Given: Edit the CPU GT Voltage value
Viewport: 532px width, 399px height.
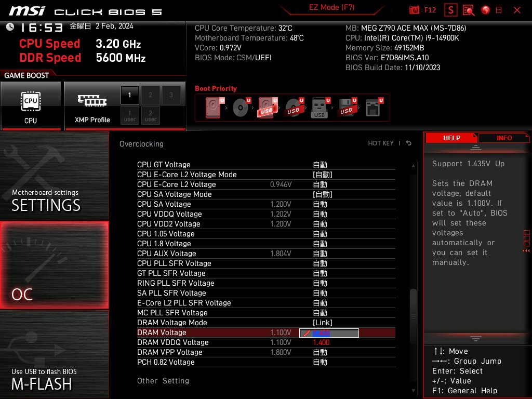Looking at the screenshot, I should (x=320, y=165).
